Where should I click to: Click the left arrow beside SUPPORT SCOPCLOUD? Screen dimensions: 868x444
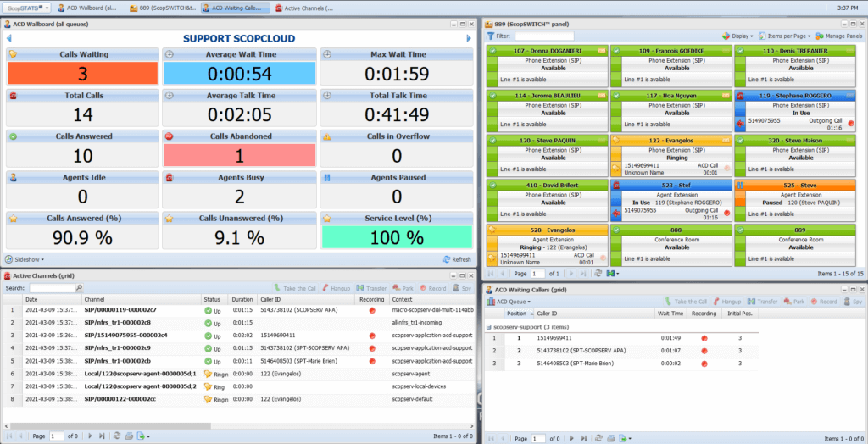tap(9, 38)
